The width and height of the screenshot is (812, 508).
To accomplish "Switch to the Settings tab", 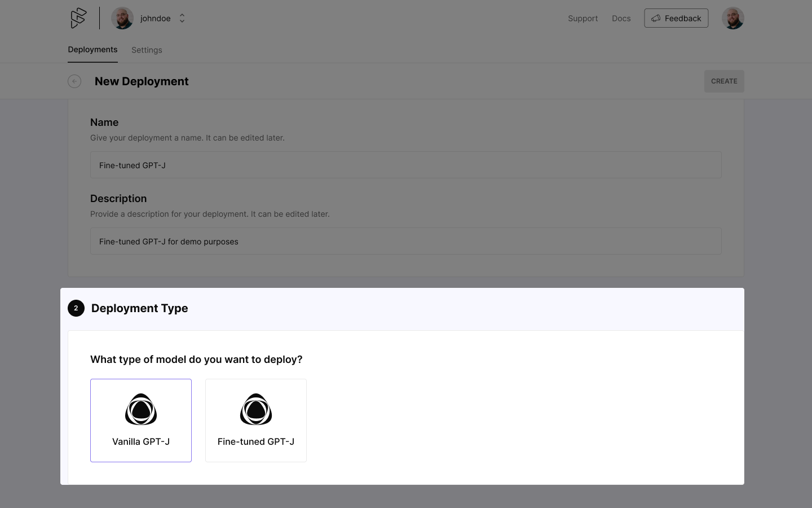I will (147, 50).
